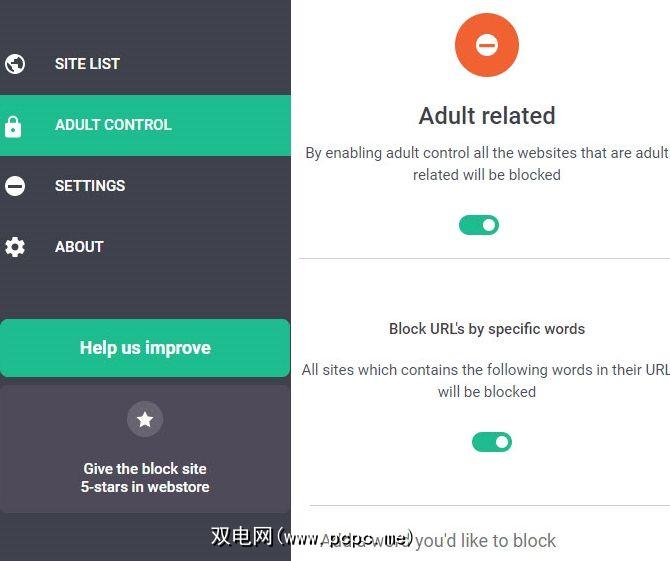The image size is (670, 561).
Task: Open the Site List menu item
Action: (145, 64)
